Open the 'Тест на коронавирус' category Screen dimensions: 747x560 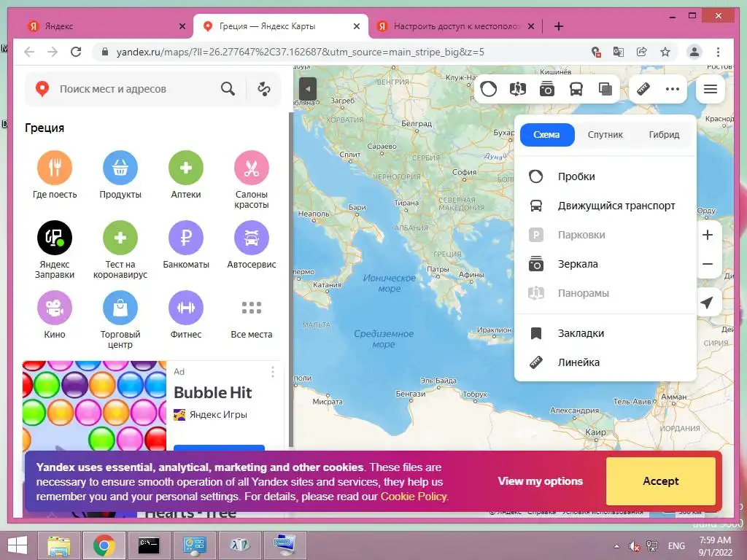point(120,249)
